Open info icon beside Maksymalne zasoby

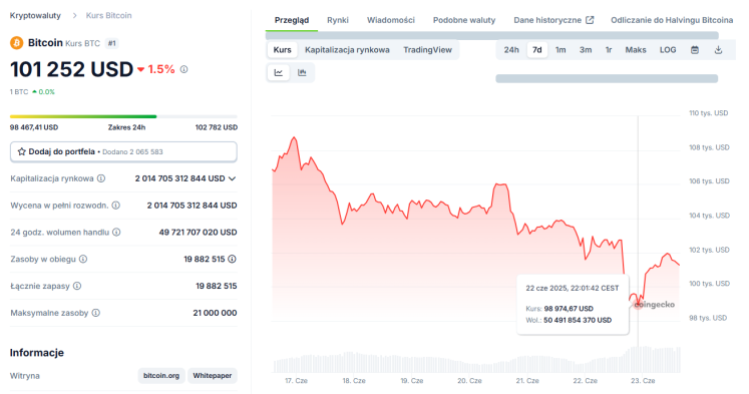pos(96,313)
